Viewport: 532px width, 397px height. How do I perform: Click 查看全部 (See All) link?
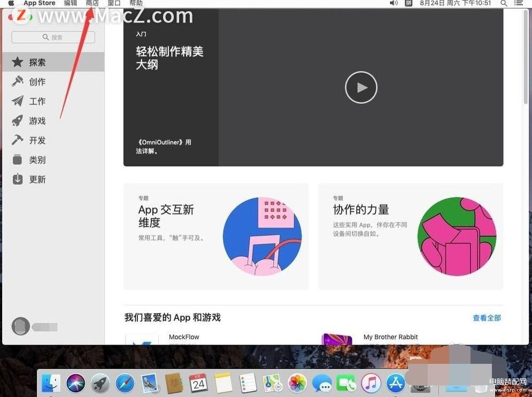pyautogui.click(x=487, y=318)
